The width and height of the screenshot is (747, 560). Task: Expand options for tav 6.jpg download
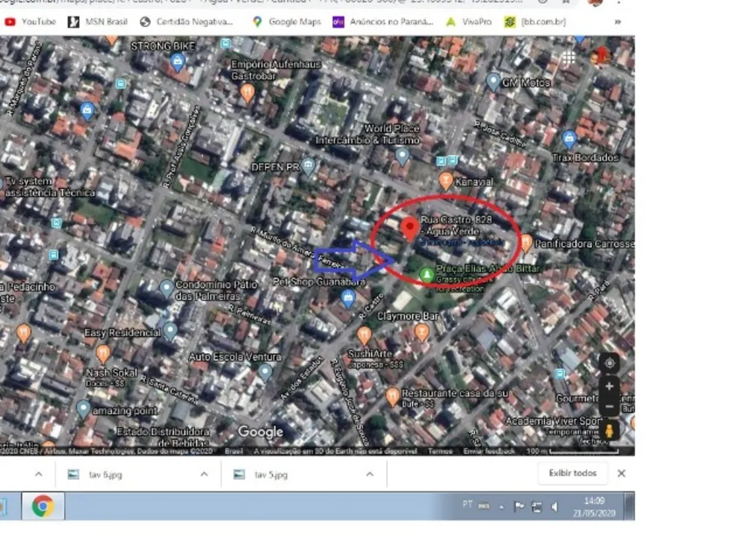(204, 474)
